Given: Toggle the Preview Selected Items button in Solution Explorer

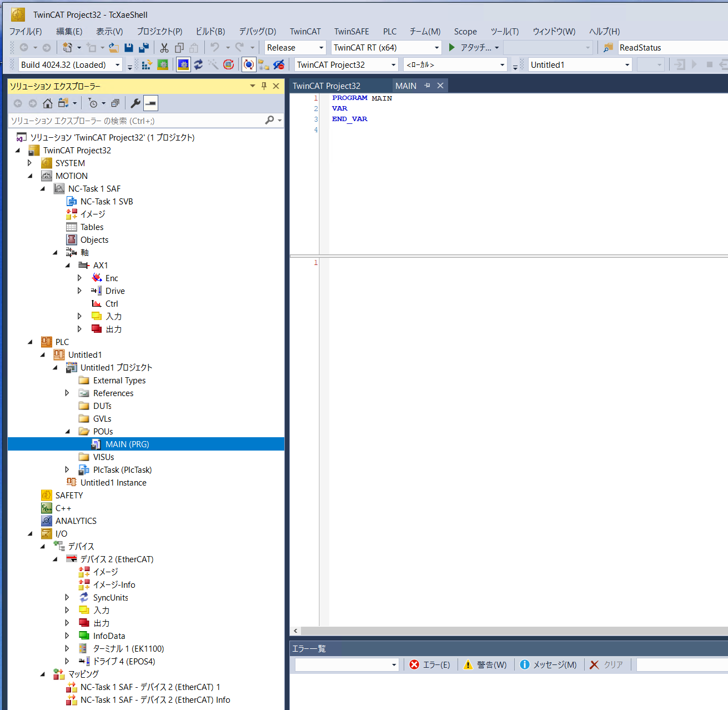Looking at the screenshot, I should 150,103.
